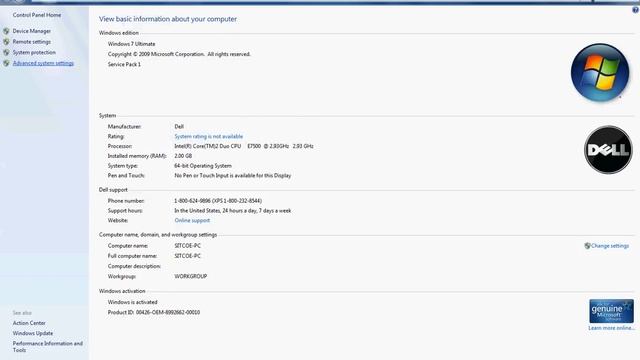640x360 pixels.
Task: Click the See also label
Action: click(x=22, y=313)
